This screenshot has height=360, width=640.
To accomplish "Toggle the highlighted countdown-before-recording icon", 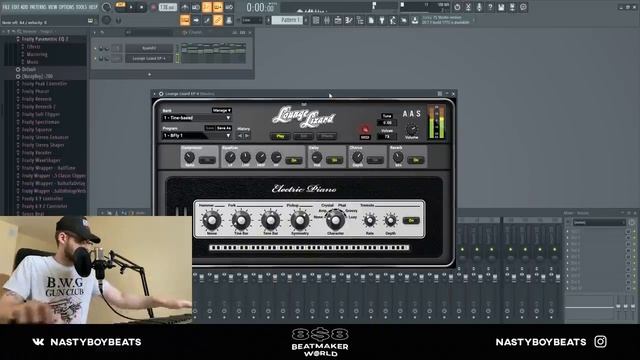I will coord(207,7).
